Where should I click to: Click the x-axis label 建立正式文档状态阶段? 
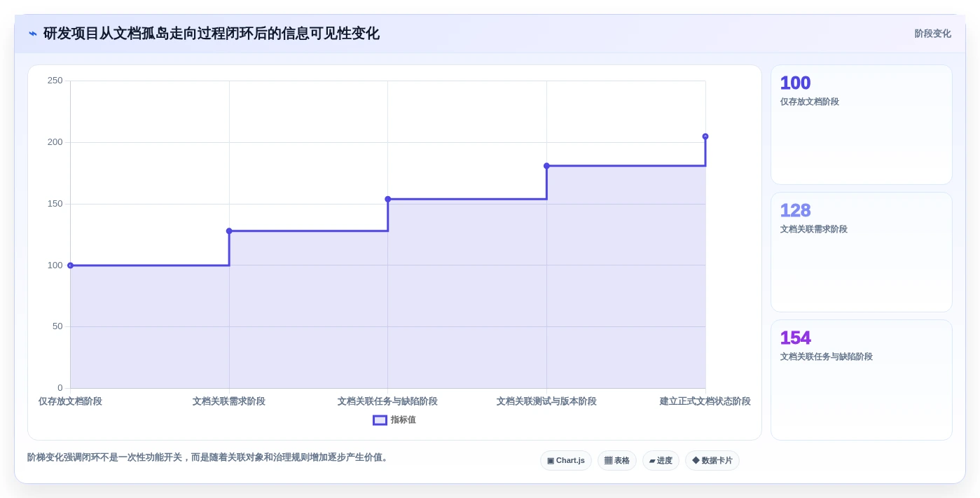[705, 401]
